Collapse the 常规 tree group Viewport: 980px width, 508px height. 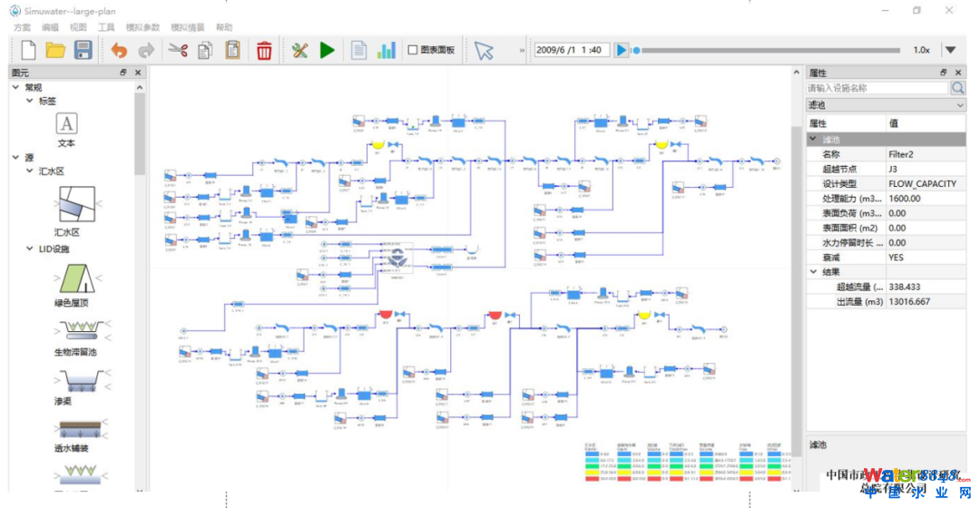(x=16, y=88)
